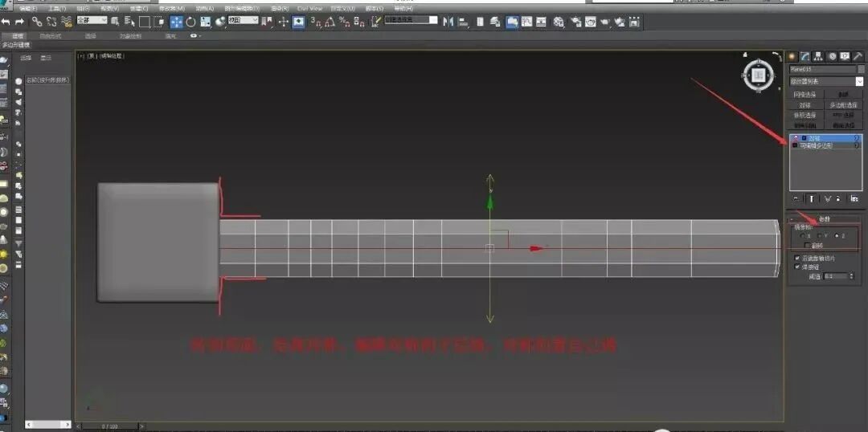Choose the Rectangular Selection Region icon
This screenshot has width=868, height=432.
145,22
